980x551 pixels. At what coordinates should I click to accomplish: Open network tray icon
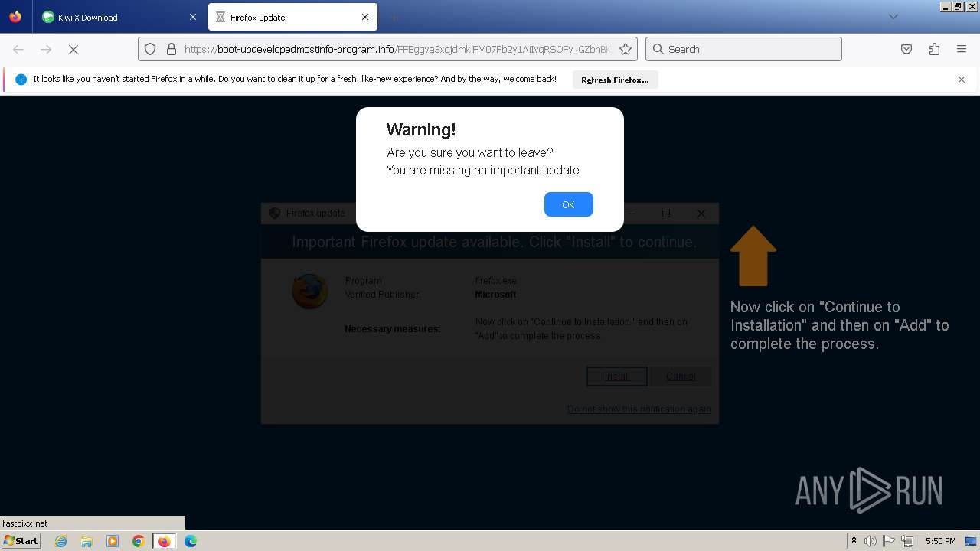click(x=907, y=541)
